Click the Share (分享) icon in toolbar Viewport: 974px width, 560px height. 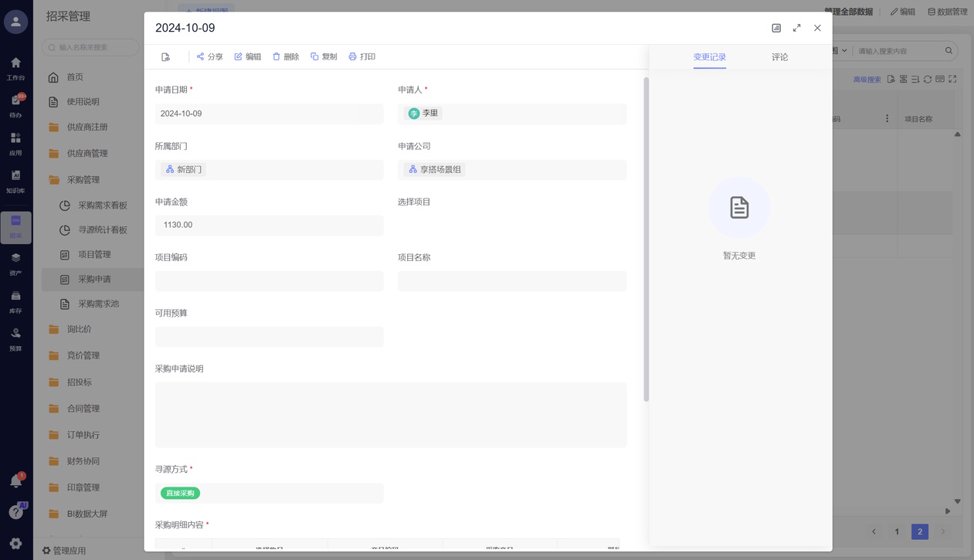[x=201, y=56]
